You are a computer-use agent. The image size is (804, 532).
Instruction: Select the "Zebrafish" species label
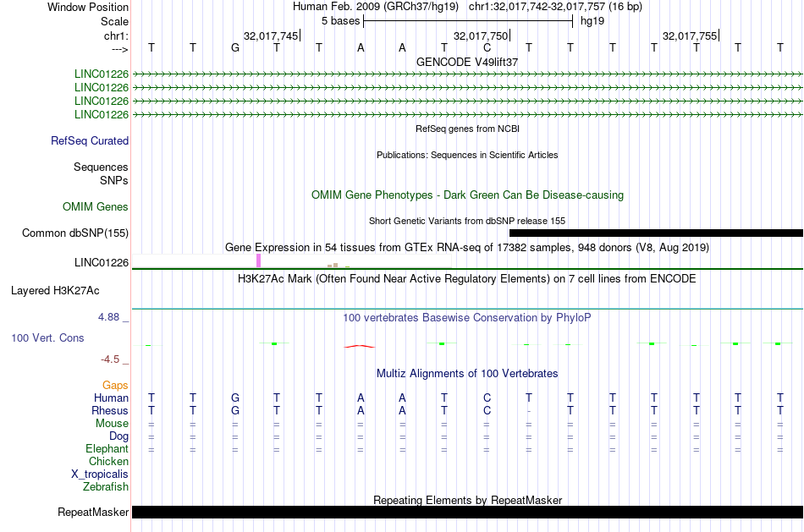pyautogui.click(x=106, y=487)
